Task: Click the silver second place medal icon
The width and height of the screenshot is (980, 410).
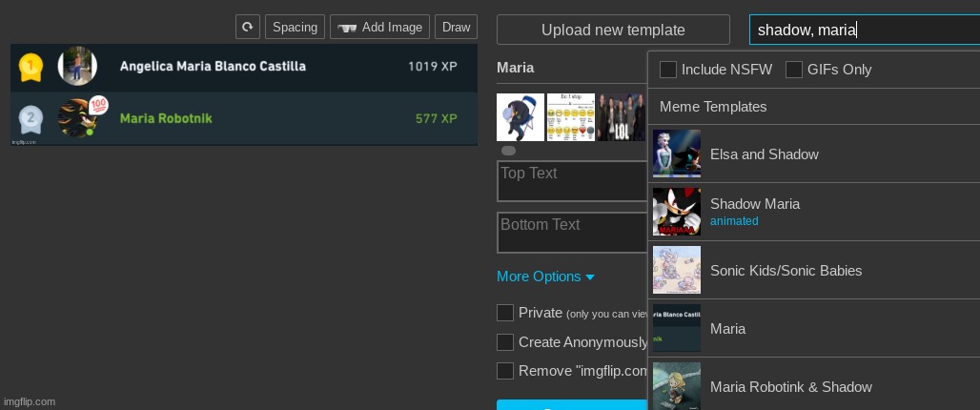Action: click(31, 119)
